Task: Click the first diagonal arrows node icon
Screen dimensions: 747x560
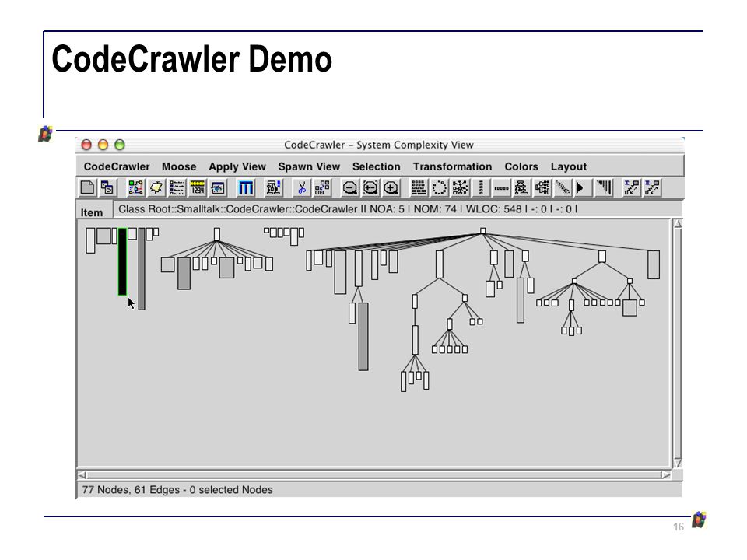Action: (x=632, y=187)
